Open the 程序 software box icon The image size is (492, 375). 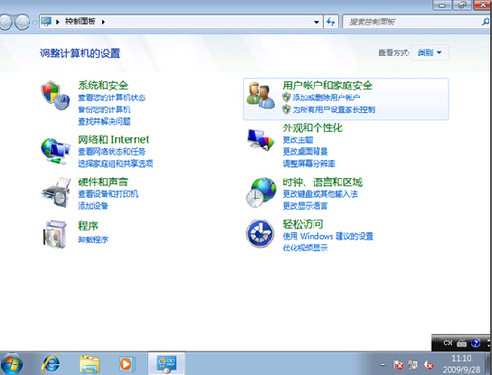coord(55,235)
